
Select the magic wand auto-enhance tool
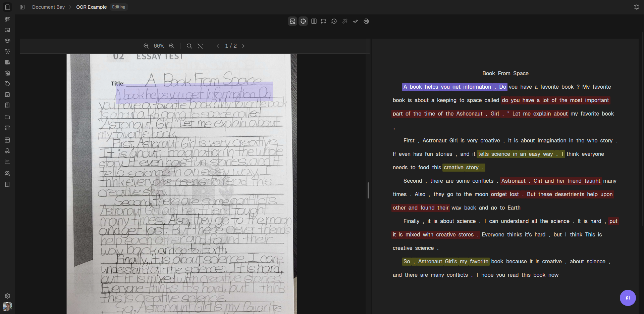(344, 21)
